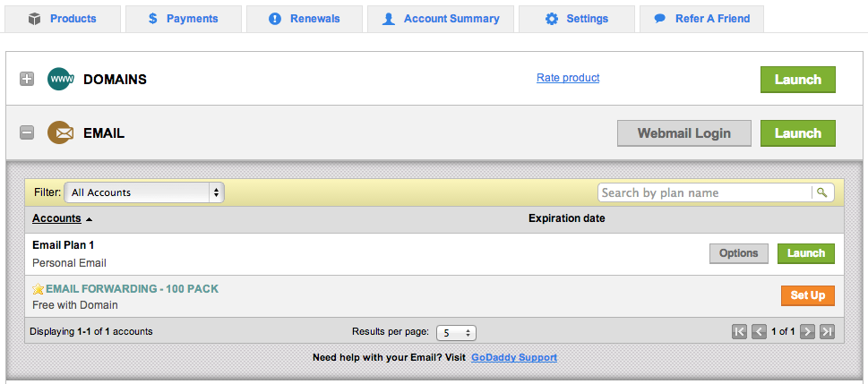Expand the Domains section

(x=27, y=80)
